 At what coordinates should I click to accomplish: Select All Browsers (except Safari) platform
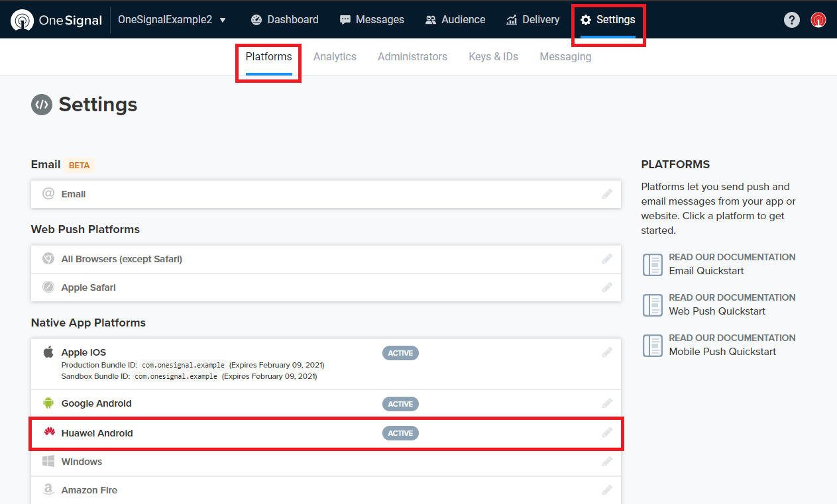[x=326, y=259]
